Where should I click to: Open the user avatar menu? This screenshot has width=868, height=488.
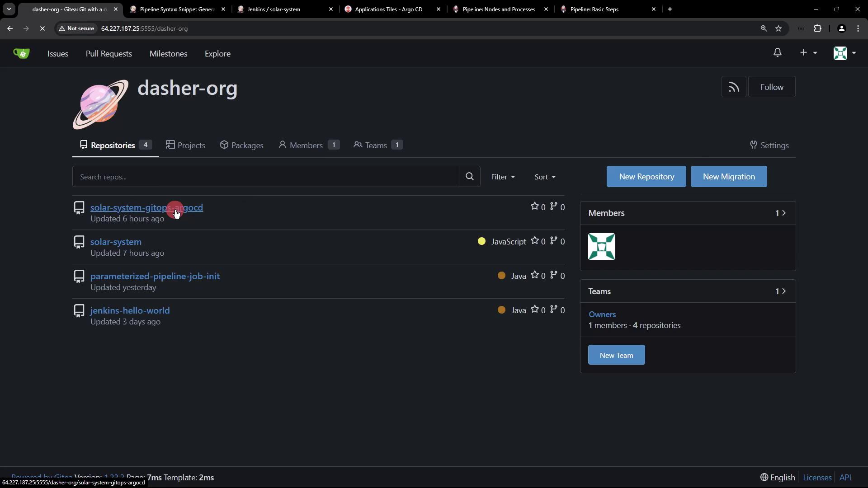(844, 53)
